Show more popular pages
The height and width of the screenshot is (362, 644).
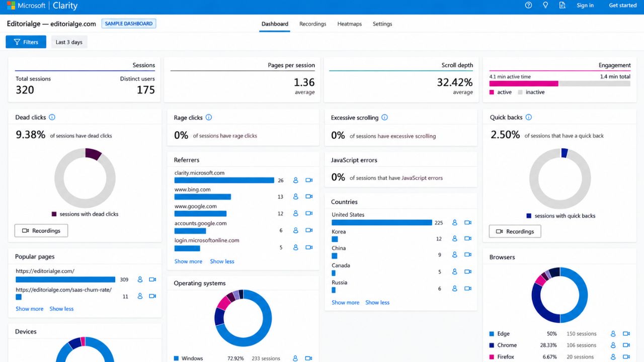coord(29,309)
